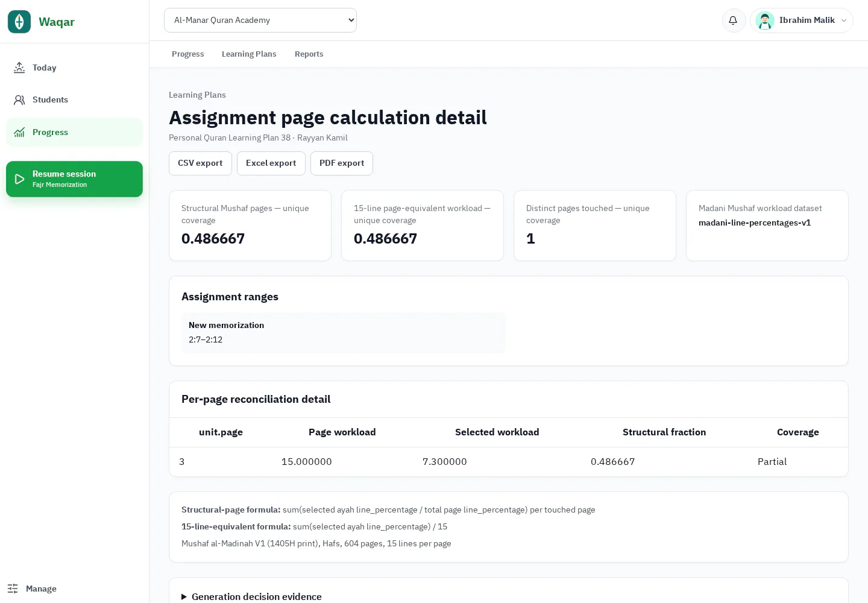868x603 pixels.
Task: Click the Per-page reconciliation detail heading
Action: (256, 399)
